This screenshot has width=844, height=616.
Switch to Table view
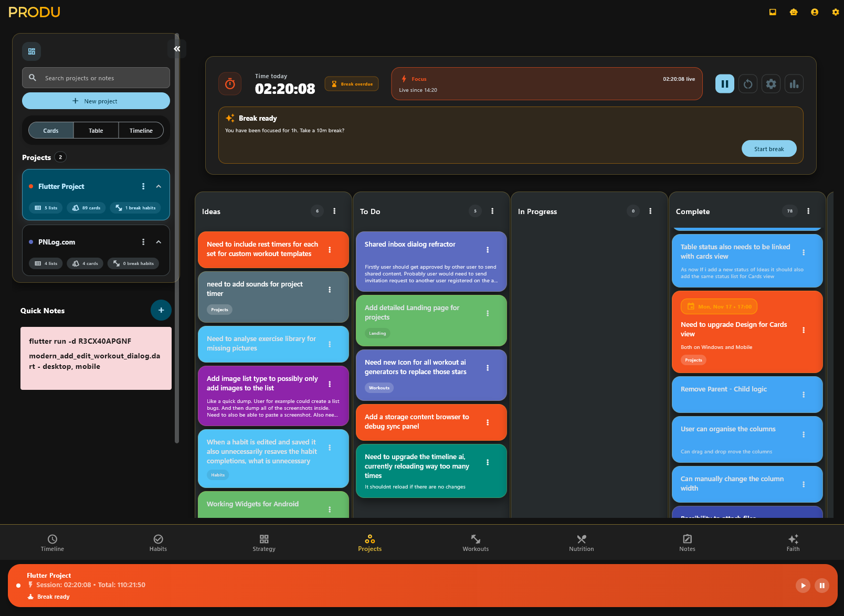tap(96, 130)
